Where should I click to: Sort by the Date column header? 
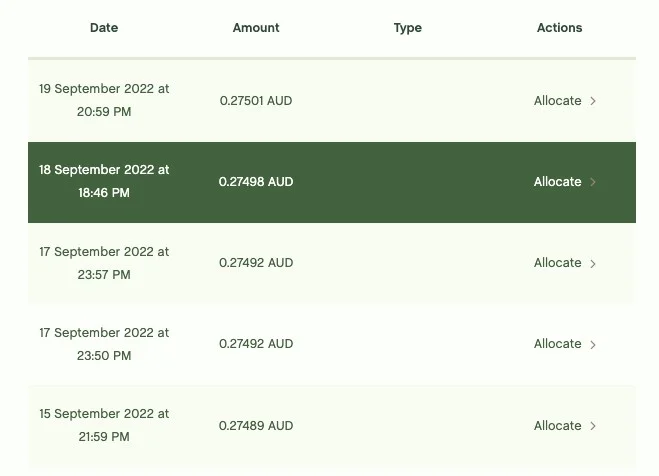[104, 28]
